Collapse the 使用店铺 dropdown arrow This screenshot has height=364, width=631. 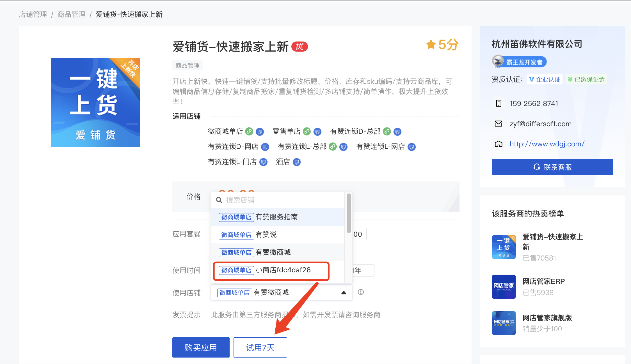click(344, 293)
